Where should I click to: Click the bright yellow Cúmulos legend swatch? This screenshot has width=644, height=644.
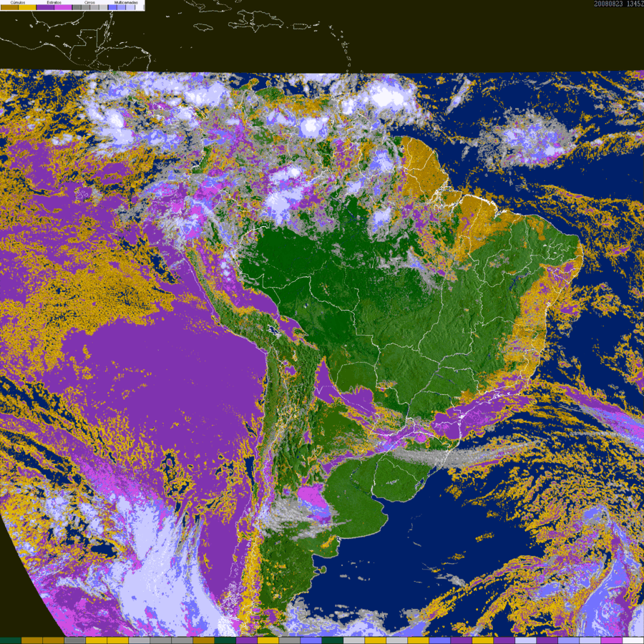pyautogui.click(x=27, y=7)
